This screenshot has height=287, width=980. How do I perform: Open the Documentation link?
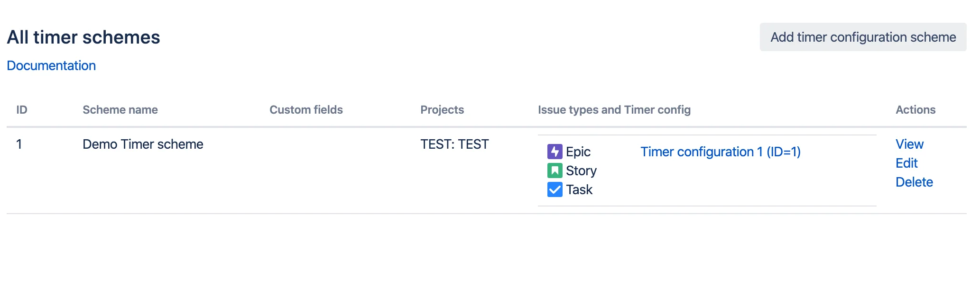[x=51, y=65]
